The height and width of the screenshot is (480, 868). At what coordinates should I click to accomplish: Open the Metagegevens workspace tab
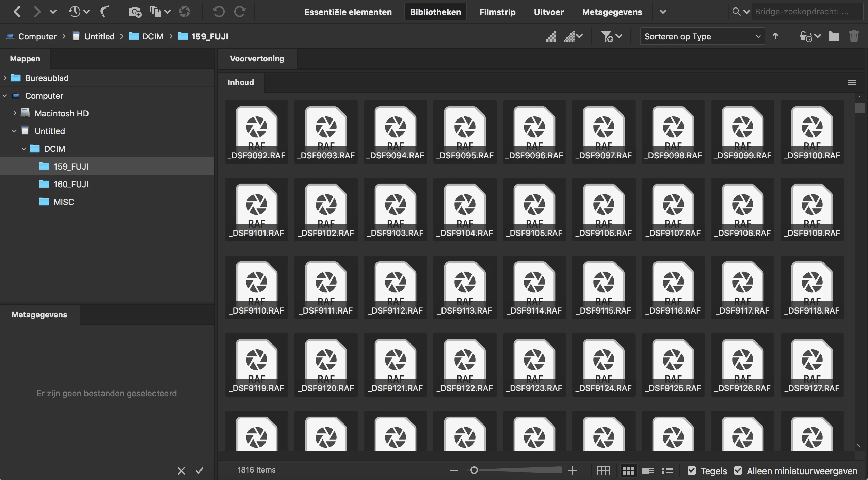coord(612,12)
